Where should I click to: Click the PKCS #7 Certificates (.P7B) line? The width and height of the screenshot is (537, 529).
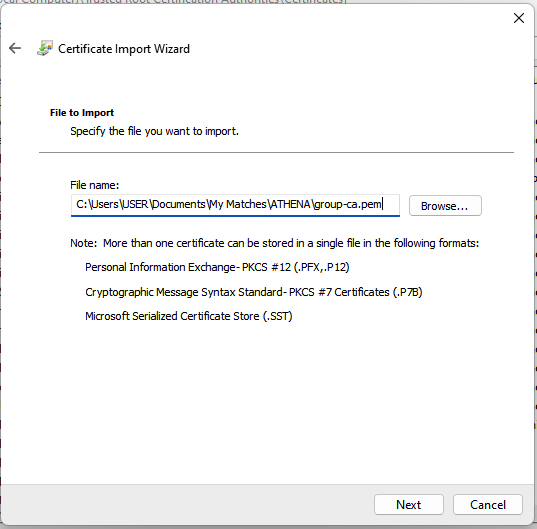coord(254,292)
